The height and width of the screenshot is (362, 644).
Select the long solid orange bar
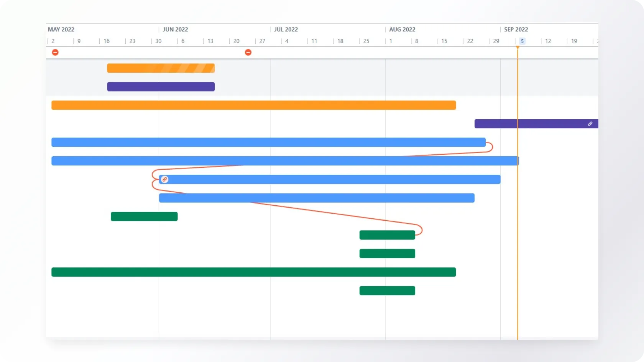[x=253, y=105]
